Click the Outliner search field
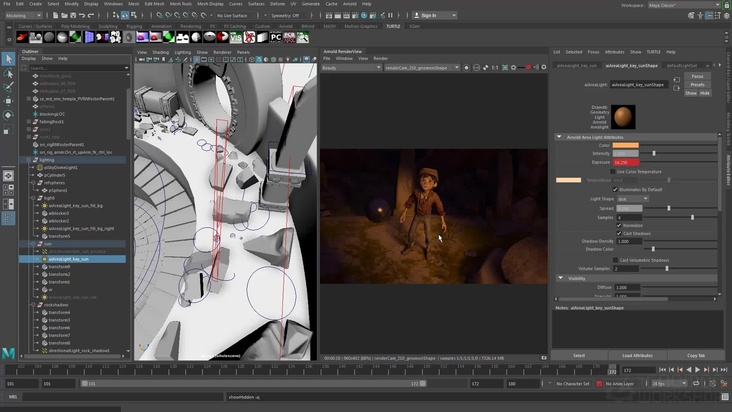Screen dimensions: 732x412 tap(79, 68)
